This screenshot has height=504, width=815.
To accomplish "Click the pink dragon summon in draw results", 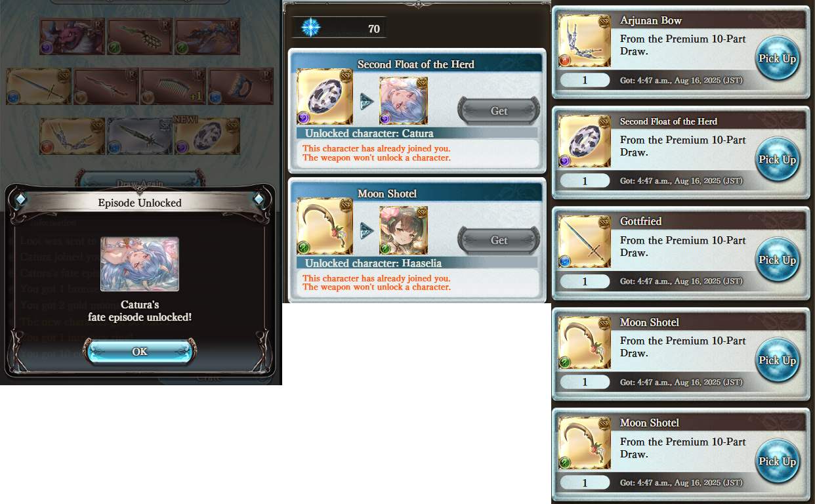I will pos(72,36).
